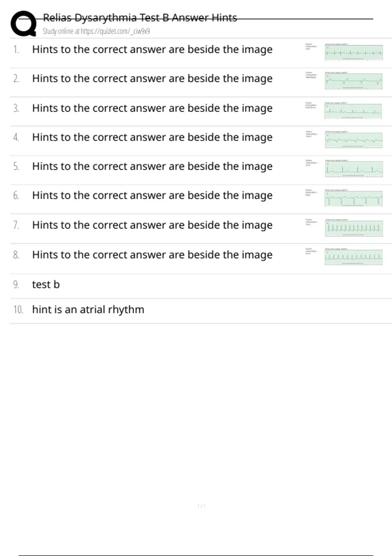Image resolution: width=392 pixels, height=556 pixels.
Task: Click the ECG strip thumbnail in row 6
Action: coord(353,199)
